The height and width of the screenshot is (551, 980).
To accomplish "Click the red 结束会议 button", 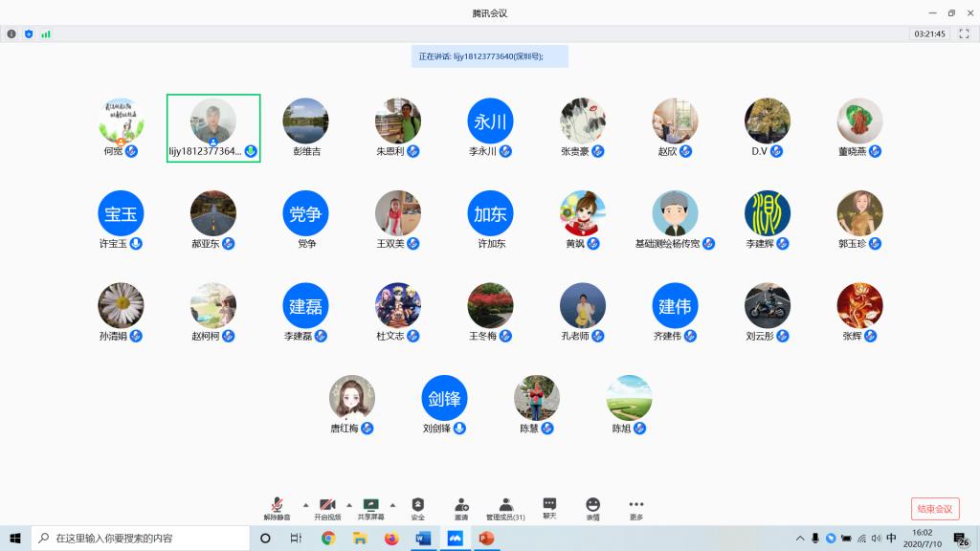I will [x=934, y=509].
